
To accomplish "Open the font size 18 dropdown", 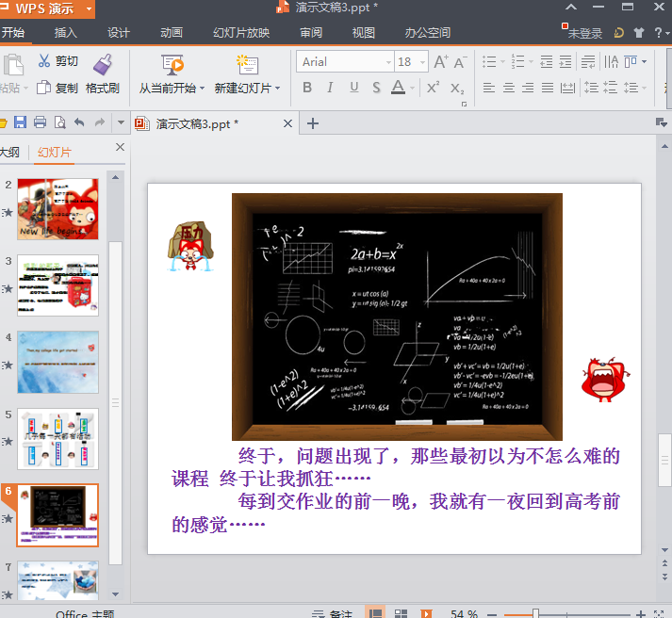I will point(420,62).
